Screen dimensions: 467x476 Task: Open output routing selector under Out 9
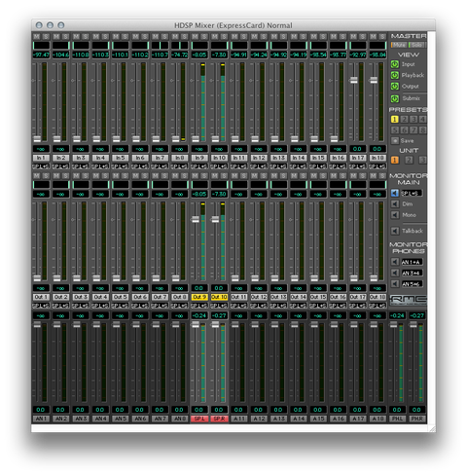(x=199, y=306)
